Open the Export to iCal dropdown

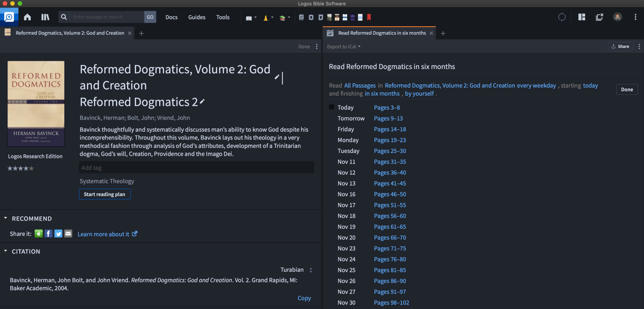click(344, 47)
